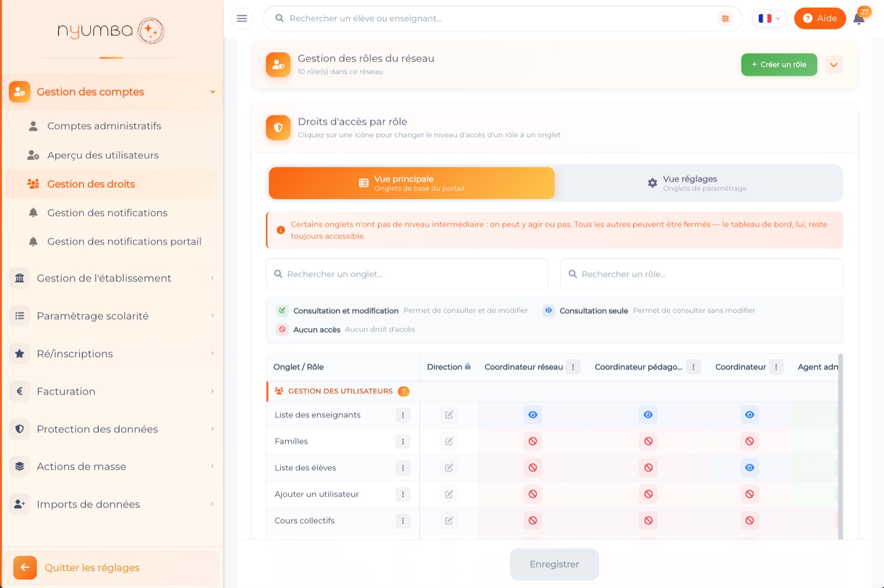Open the hamburger menu icon
This screenshot has height=588, width=884.
[241, 18]
